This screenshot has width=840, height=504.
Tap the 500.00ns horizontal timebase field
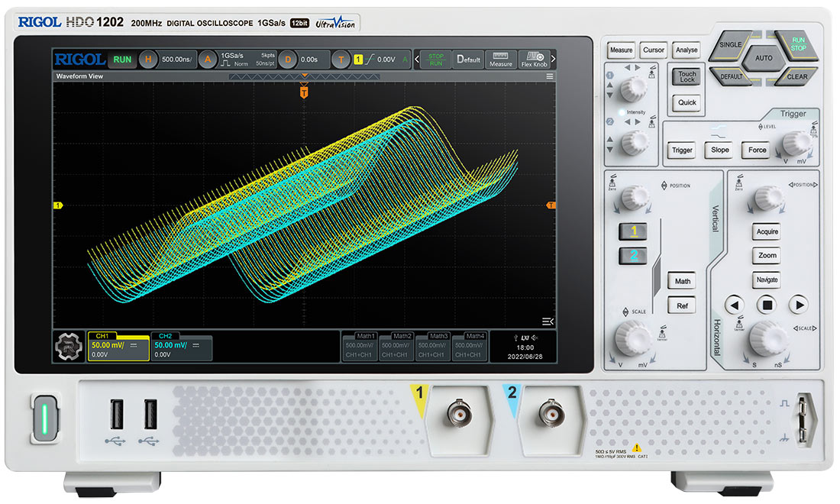[176, 60]
